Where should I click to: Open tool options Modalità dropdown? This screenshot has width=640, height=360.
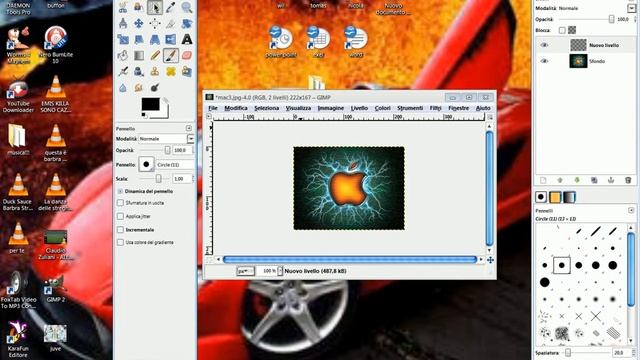pyautogui.click(x=191, y=139)
